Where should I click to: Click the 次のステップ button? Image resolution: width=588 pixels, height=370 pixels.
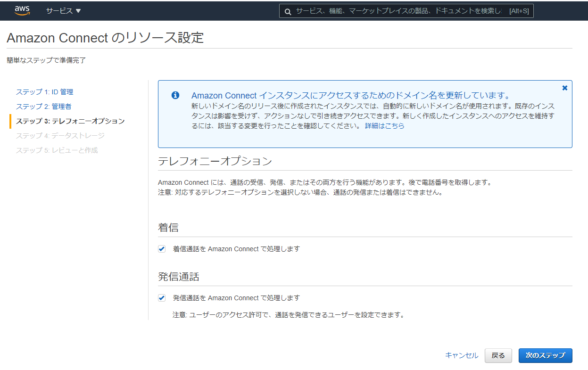546,355
